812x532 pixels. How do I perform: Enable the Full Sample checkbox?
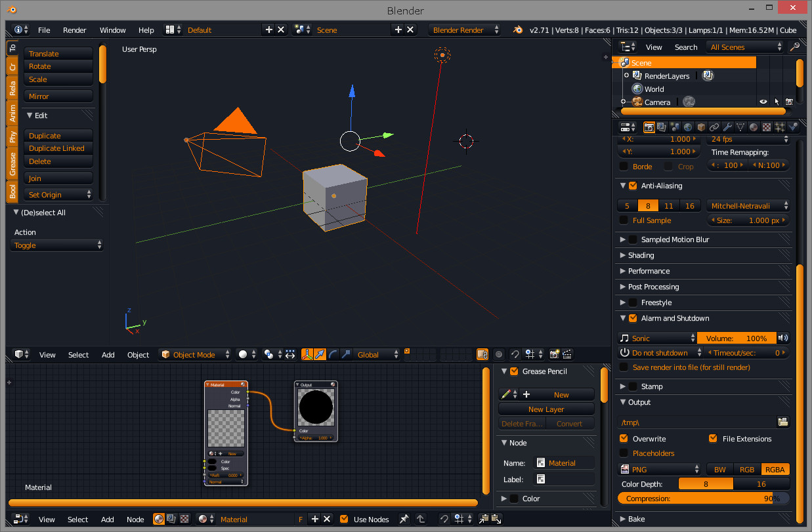[624, 220]
